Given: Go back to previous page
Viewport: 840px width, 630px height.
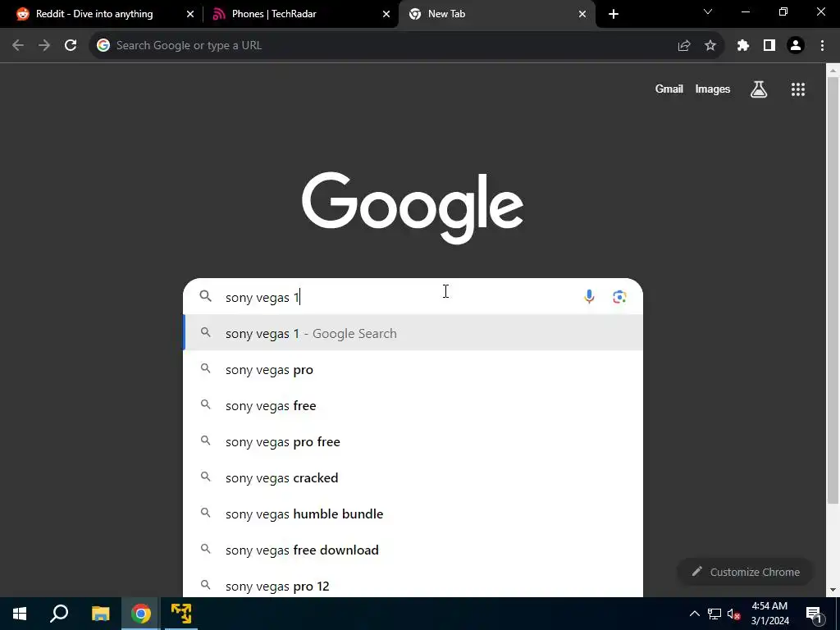Looking at the screenshot, I should click(x=18, y=46).
